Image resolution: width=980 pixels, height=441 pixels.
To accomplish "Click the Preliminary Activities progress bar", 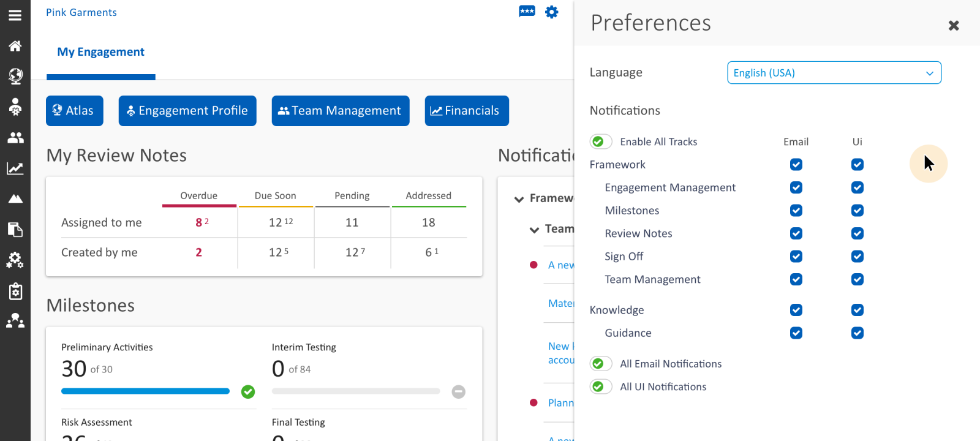I will (145, 391).
